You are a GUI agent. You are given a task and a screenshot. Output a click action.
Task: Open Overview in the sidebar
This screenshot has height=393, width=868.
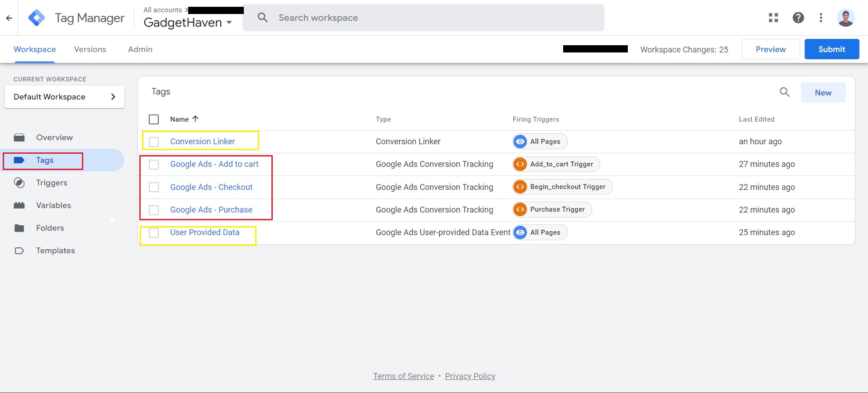pos(54,137)
